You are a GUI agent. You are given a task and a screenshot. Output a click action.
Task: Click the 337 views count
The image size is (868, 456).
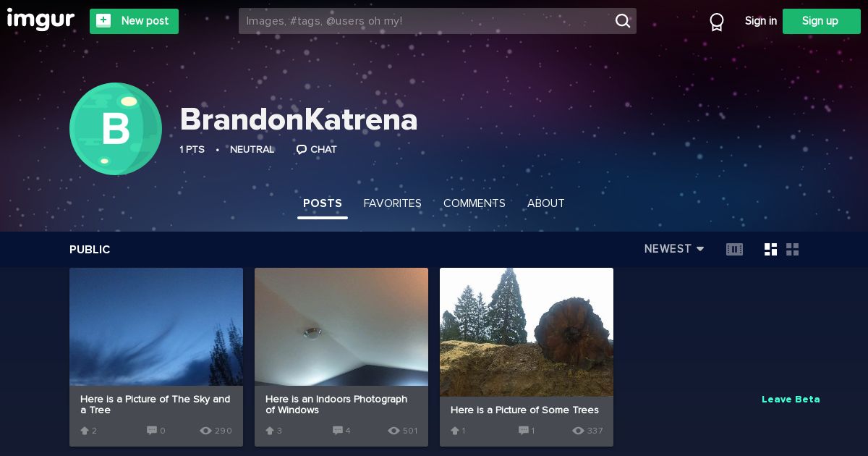(595, 431)
